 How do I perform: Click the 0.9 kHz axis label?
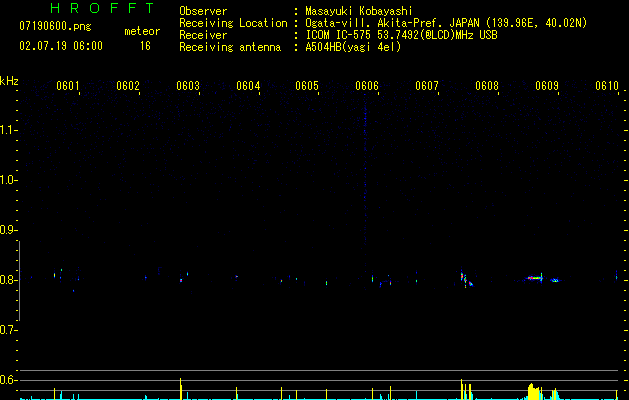point(8,230)
